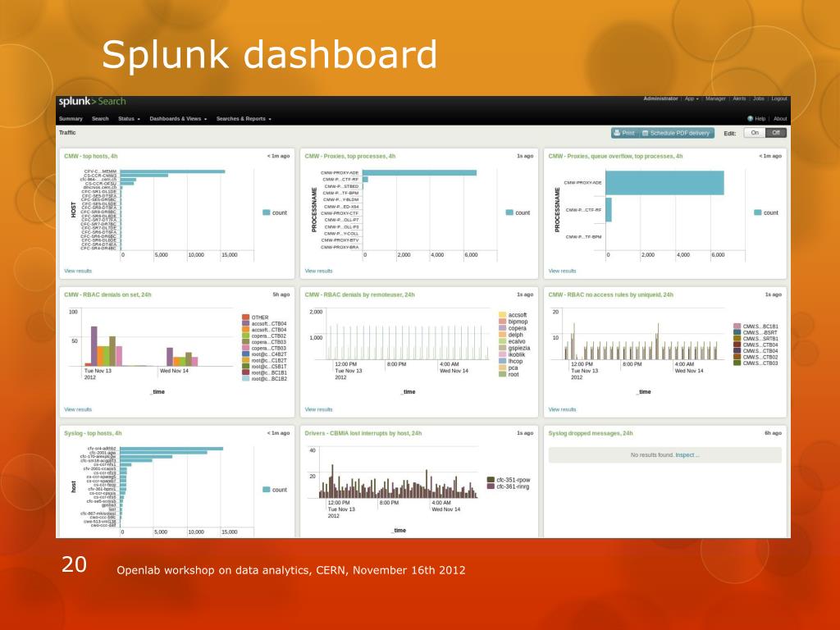View results for Proxies top processes panel
This screenshot has height=630, width=840.
point(319,271)
